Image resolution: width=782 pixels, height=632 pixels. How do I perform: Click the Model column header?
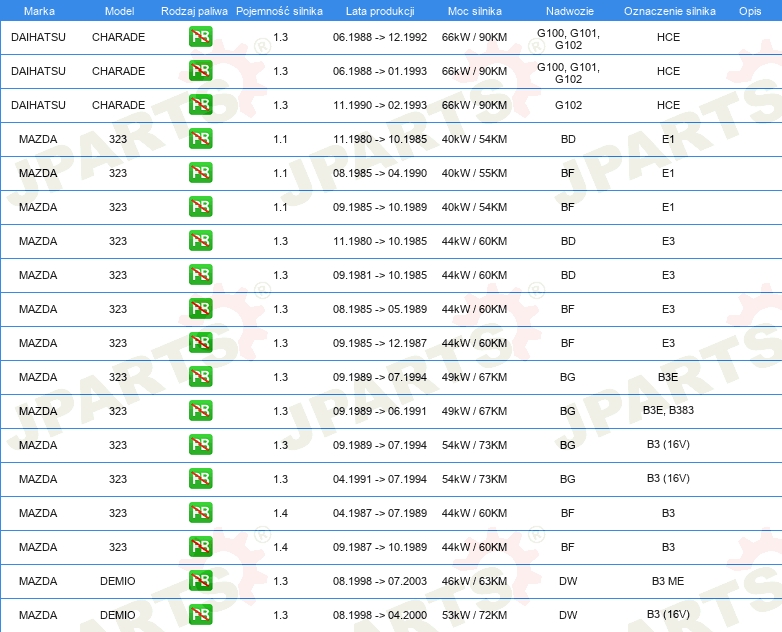point(119,11)
